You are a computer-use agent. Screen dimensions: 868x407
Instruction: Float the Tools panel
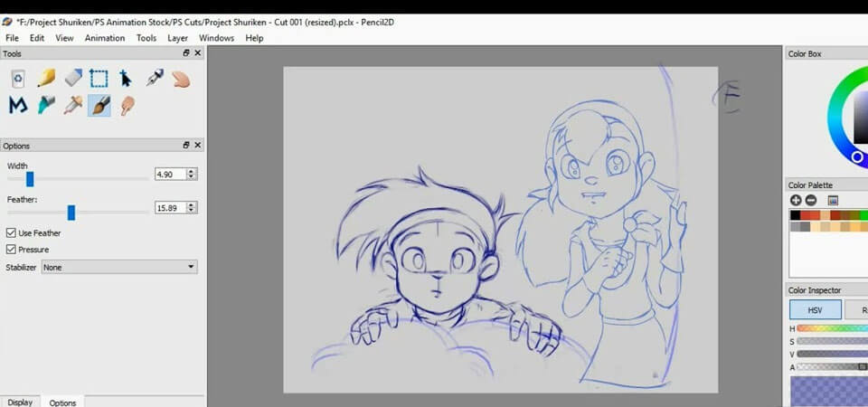tap(186, 53)
